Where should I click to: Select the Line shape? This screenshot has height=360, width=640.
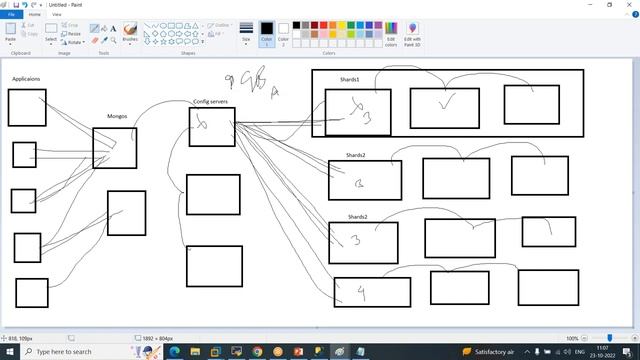point(147,26)
